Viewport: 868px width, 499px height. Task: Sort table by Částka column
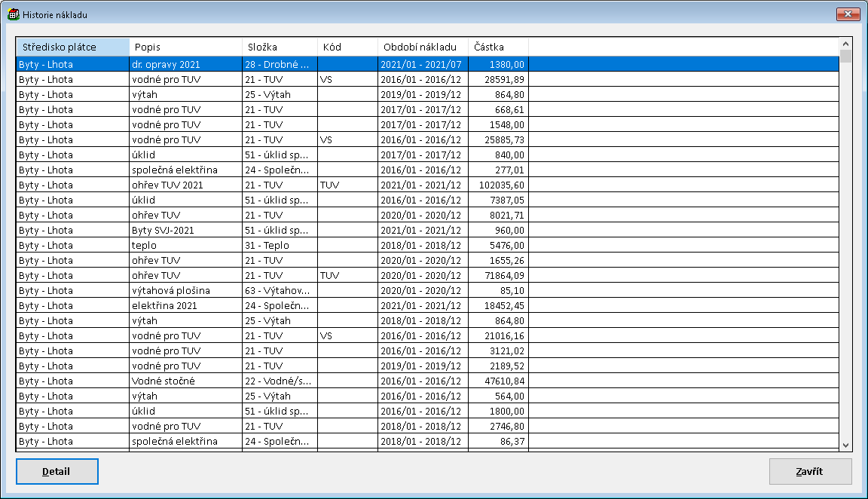[498, 47]
